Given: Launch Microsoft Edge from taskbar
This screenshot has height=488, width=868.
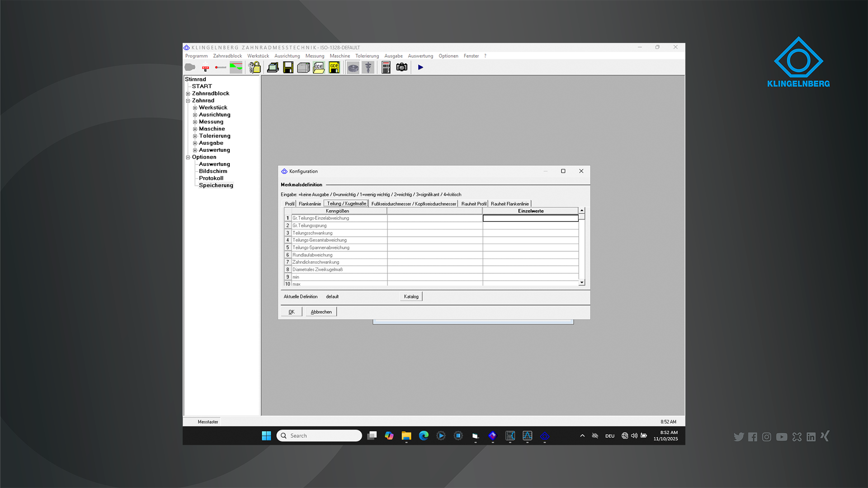Looking at the screenshot, I should coord(424,436).
